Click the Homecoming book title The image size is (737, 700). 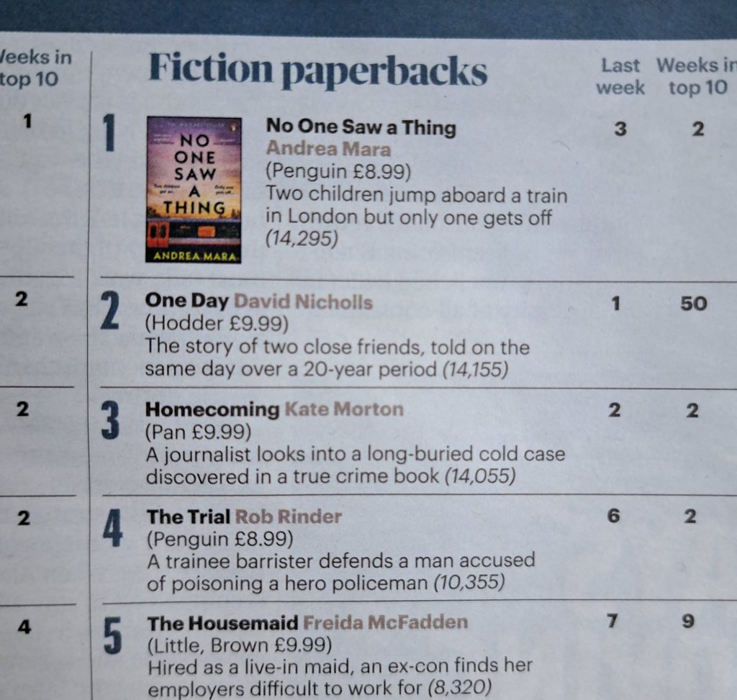[x=212, y=409]
